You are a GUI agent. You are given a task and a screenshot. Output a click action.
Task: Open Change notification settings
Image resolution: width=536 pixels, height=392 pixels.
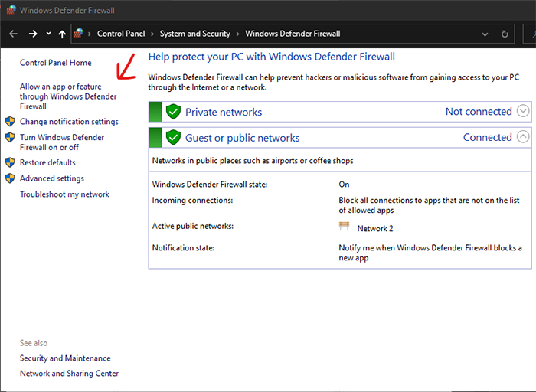[x=69, y=122]
